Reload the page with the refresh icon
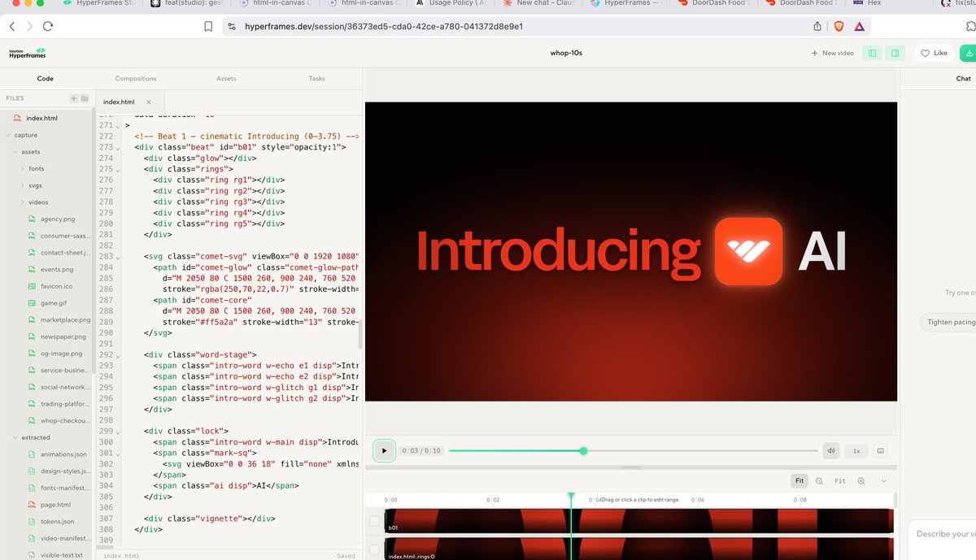Viewport: 976px width, 560px height. pos(48,26)
